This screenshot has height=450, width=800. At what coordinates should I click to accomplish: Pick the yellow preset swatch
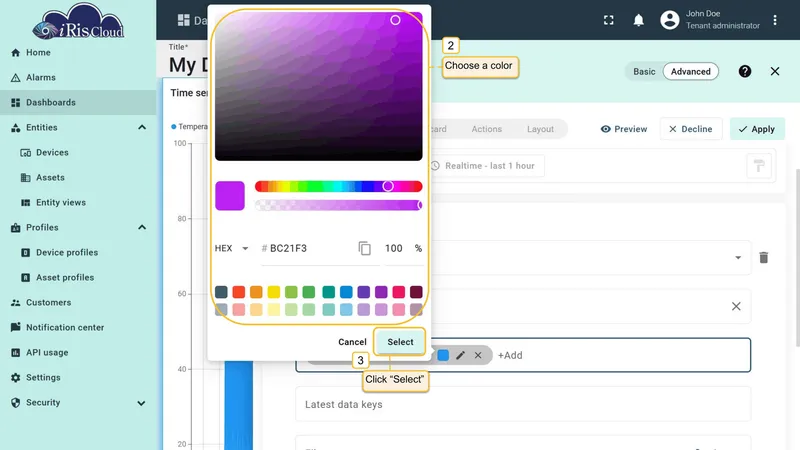273,292
